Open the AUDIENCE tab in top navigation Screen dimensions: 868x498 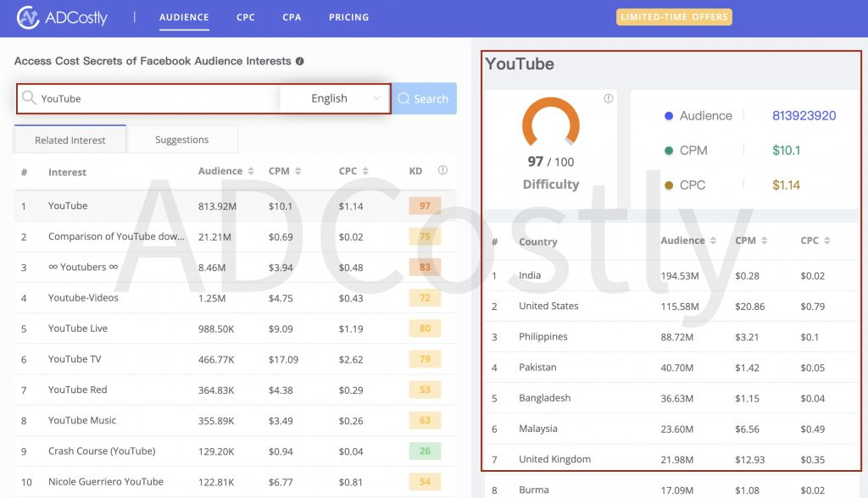(x=184, y=17)
